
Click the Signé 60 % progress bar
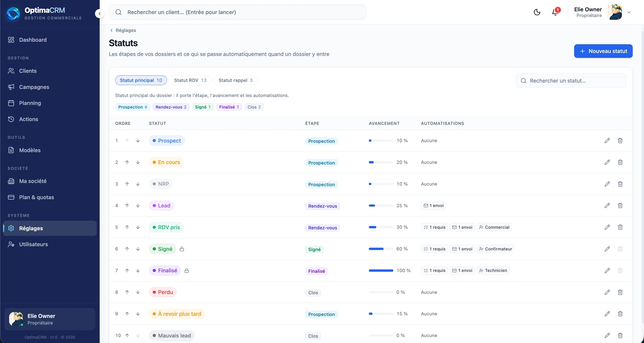coord(381,249)
